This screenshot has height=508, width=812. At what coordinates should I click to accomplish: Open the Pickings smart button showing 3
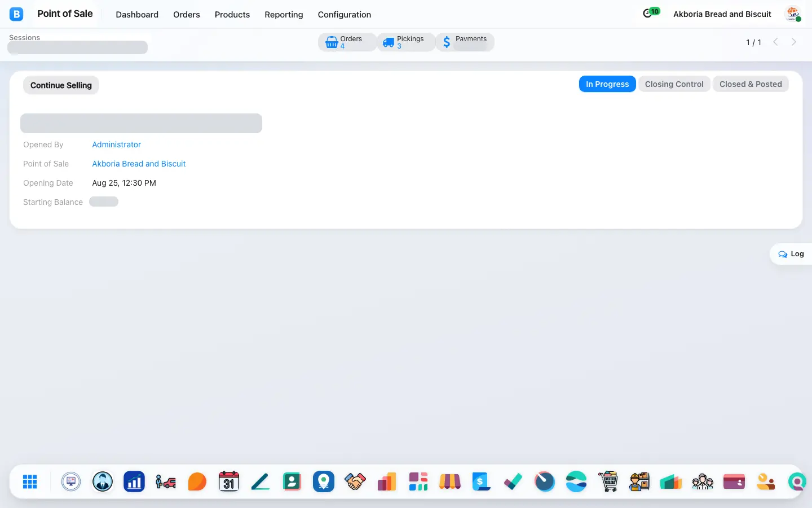click(406, 42)
